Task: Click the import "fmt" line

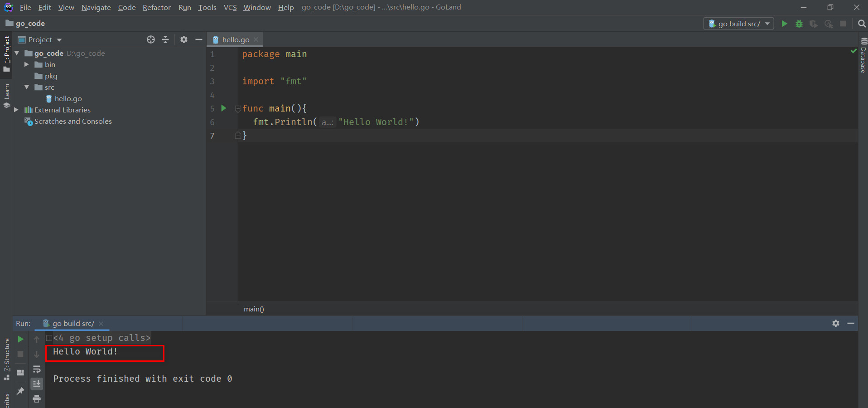Action: pos(274,81)
